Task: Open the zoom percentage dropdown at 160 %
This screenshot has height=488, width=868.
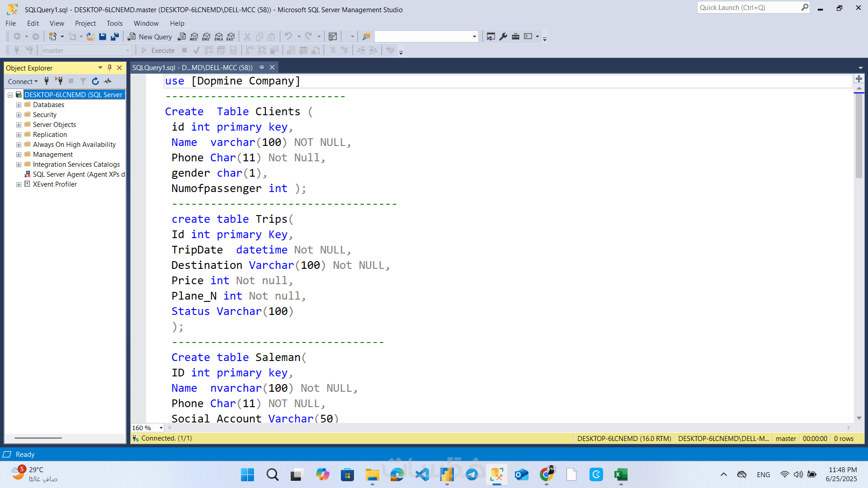Action: (x=161, y=427)
